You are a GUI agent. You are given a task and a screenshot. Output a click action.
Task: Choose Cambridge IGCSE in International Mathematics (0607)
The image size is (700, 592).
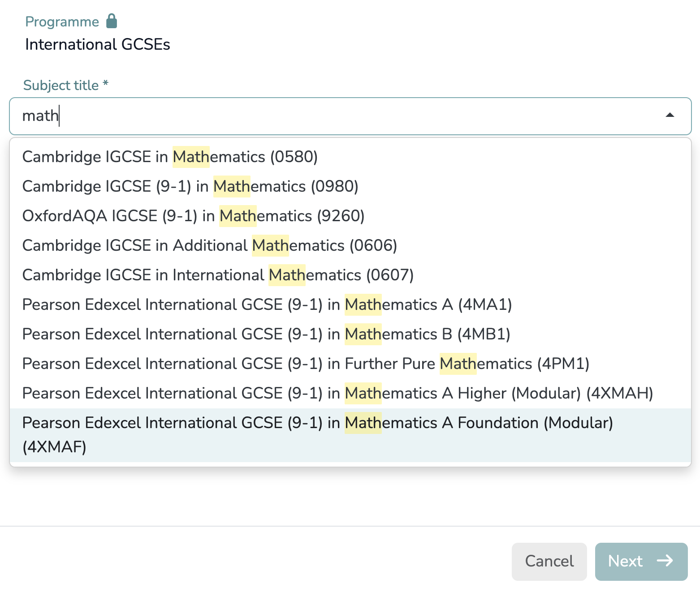point(350,275)
